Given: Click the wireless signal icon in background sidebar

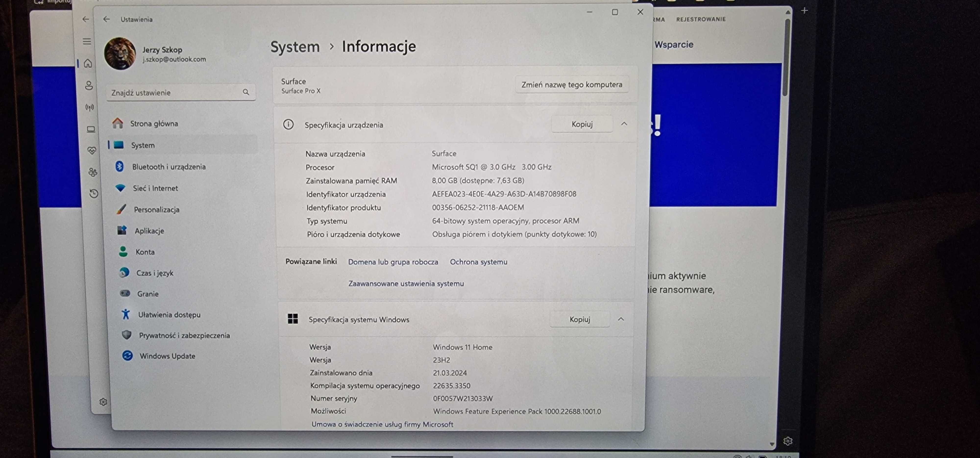Looking at the screenshot, I should 90,107.
